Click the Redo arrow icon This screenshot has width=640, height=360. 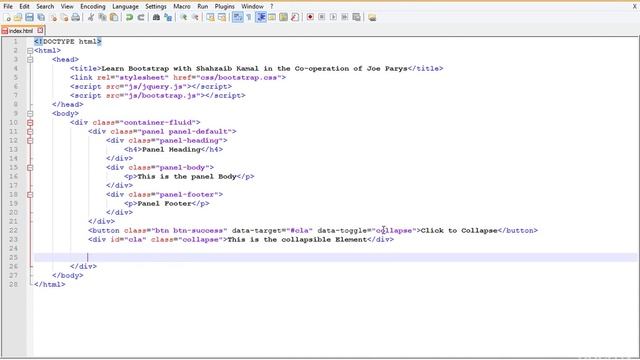(141, 17)
